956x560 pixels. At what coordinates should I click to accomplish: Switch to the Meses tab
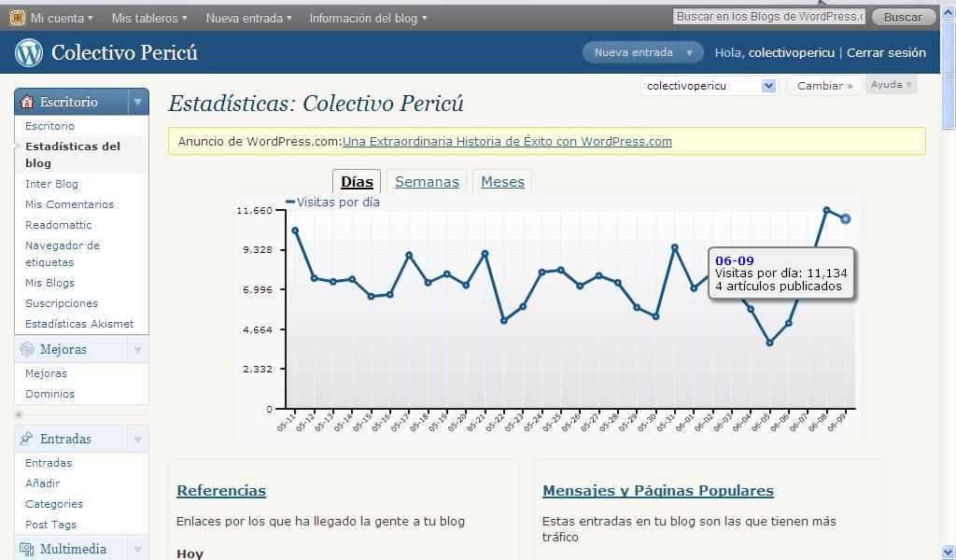click(502, 182)
